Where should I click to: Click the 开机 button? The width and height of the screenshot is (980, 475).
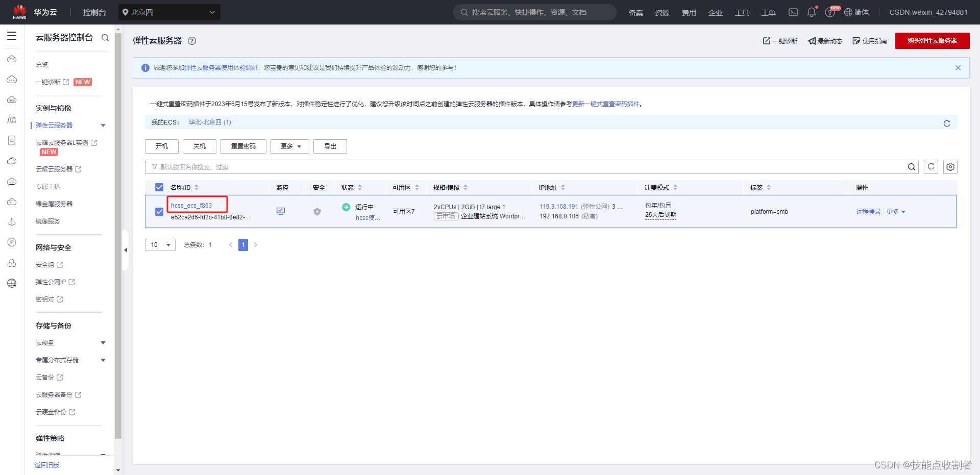pos(162,146)
